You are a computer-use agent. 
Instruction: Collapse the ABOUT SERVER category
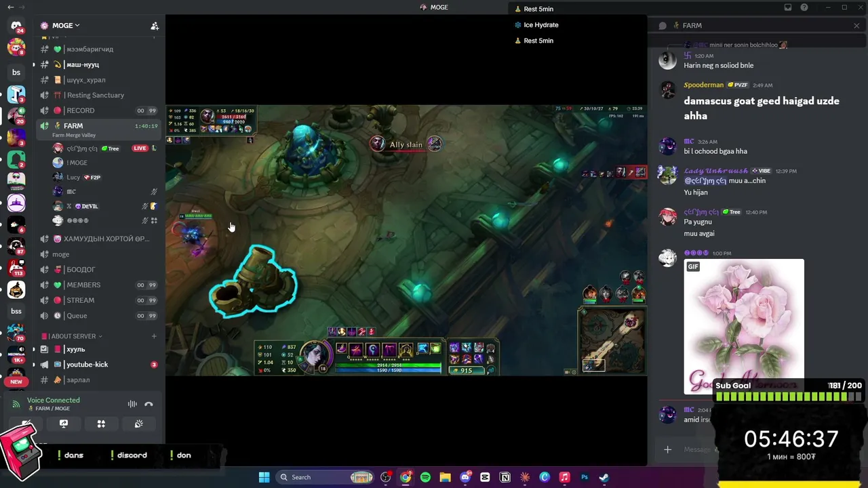pyautogui.click(x=72, y=336)
